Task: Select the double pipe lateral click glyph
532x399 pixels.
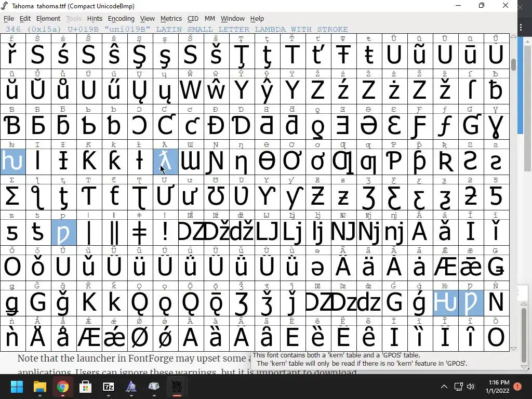Action: [x=115, y=232]
